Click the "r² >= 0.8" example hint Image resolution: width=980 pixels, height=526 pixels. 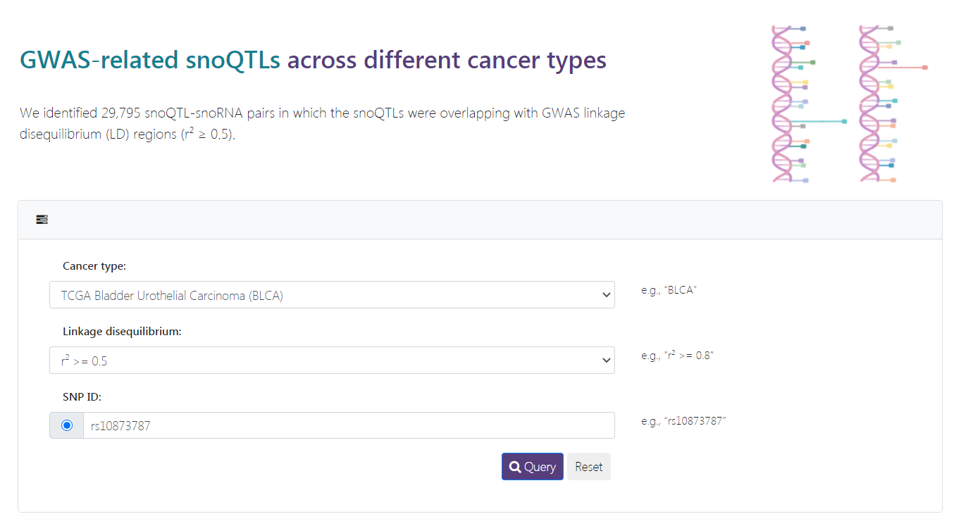[677, 356]
